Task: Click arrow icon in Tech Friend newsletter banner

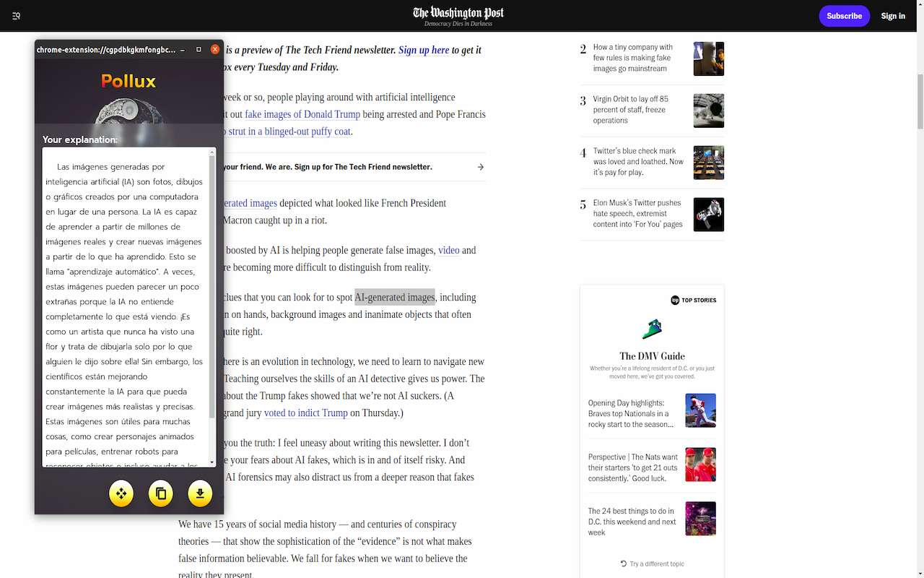Action: [481, 167]
